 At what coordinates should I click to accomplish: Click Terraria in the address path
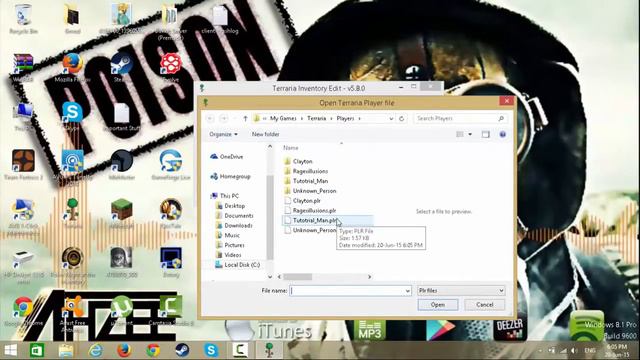(x=317, y=118)
